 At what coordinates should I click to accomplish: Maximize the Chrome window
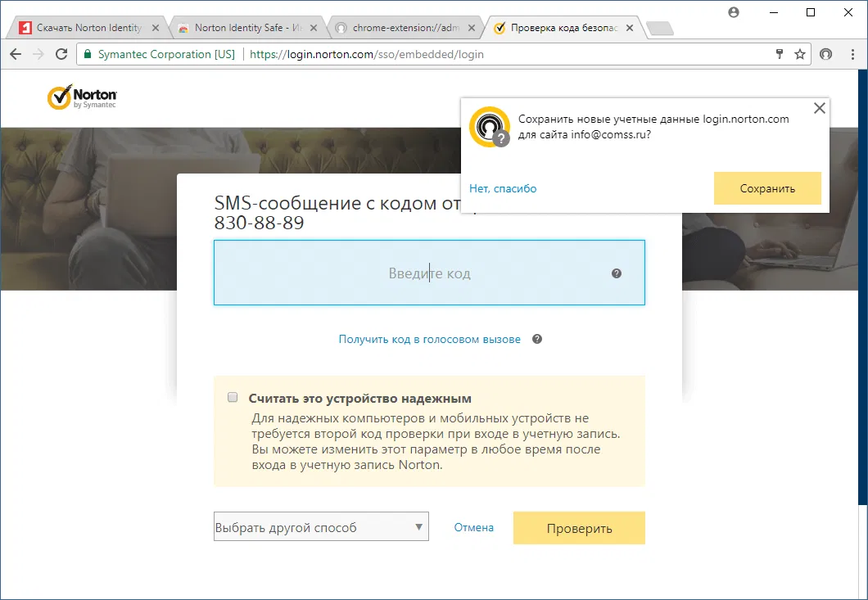coord(811,12)
